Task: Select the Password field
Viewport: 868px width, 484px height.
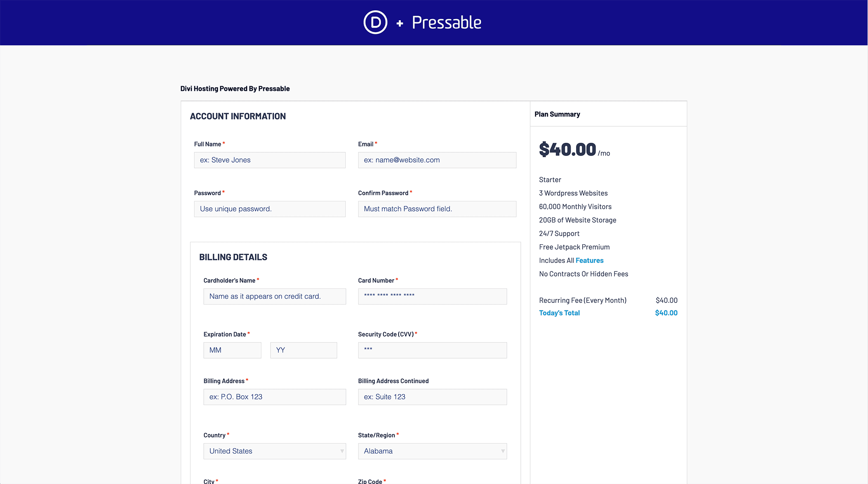Action: coord(270,209)
